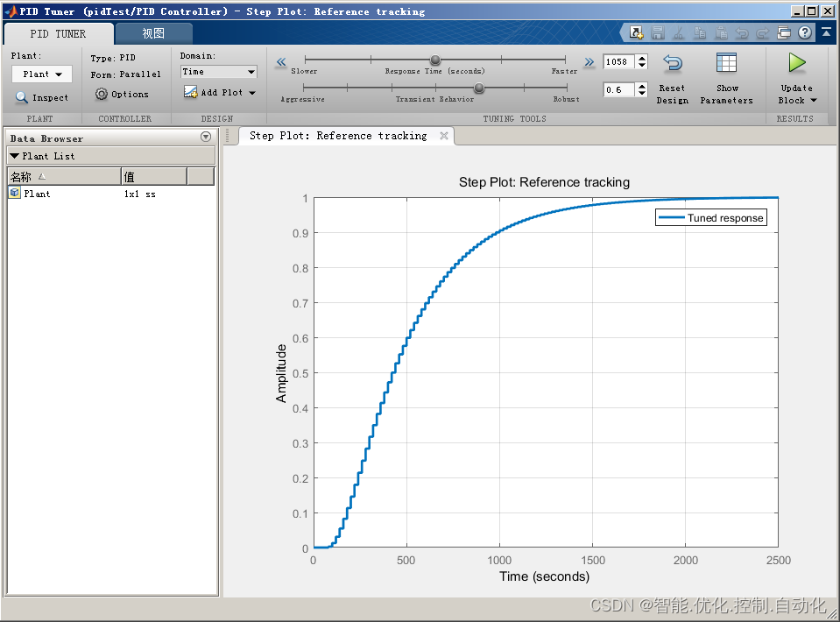
Task: Click Update Block green play icon
Action: coord(797,63)
